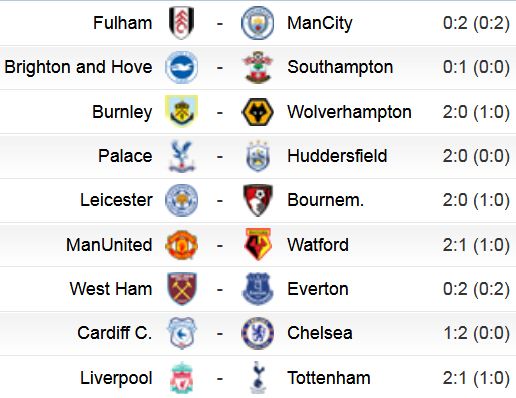The image size is (516, 398).
Task: Click the Crystal Palace eagle crest
Action: pos(182,156)
